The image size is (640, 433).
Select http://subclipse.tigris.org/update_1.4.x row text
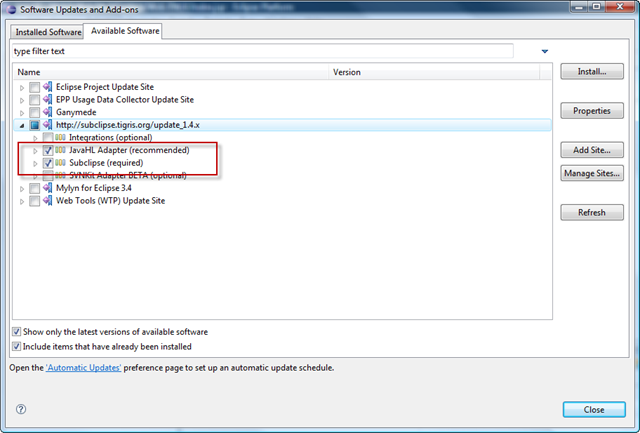(x=128, y=125)
